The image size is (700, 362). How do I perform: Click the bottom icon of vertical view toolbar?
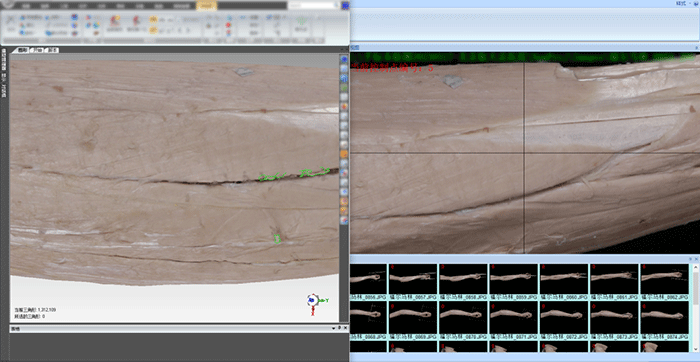(344, 220)
